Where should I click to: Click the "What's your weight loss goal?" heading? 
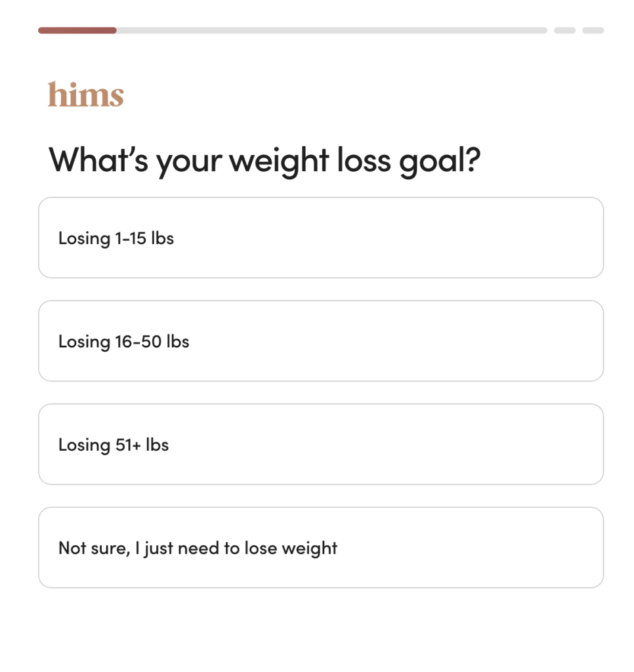point(265,161)
